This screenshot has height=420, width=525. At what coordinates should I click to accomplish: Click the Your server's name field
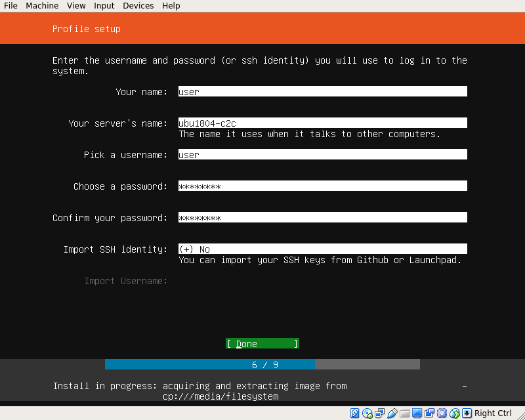click(322, 123)
